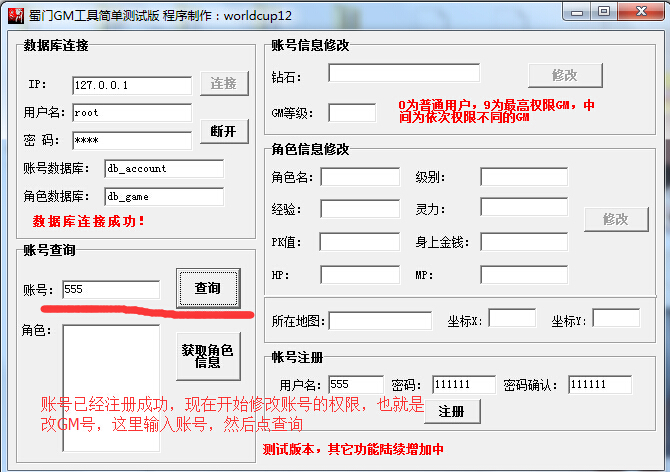Click the 密码确认 confirm password field
The image size is (670, 472).
(x=599, y=385)
